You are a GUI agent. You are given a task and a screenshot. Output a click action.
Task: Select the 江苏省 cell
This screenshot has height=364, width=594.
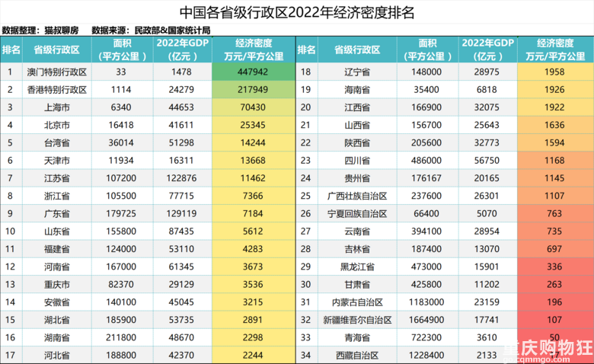coord(57,178)
